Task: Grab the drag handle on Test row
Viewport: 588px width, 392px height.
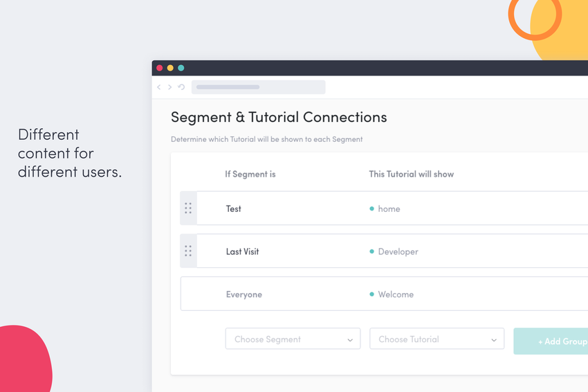Action: coord(188,208)
